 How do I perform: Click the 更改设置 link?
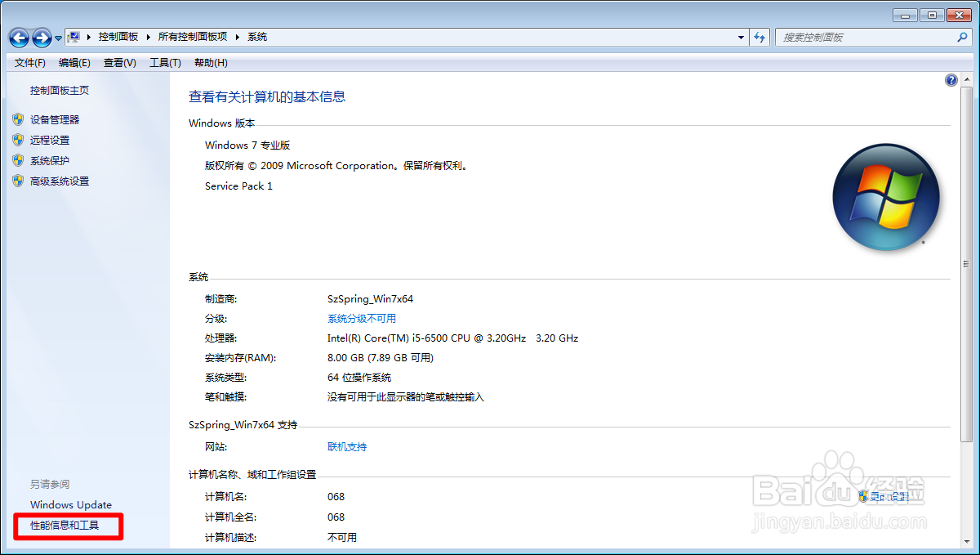tap(889, 497)
